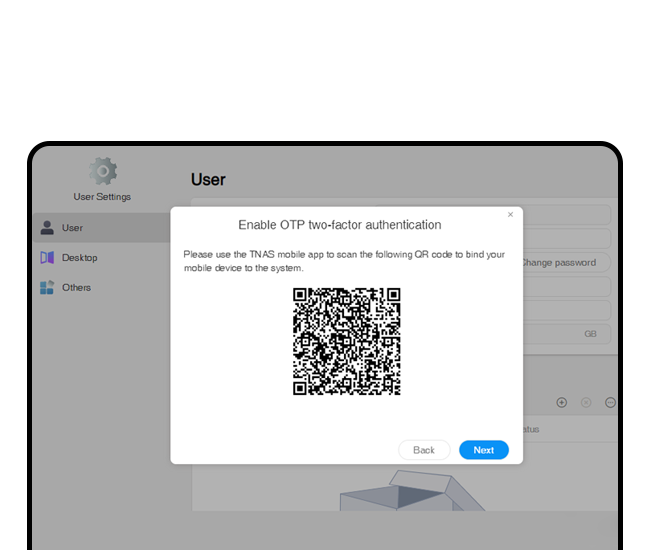Click the field showing GB unit
The height and width of the screenshot is (550, 648).
[x=566, y=336]
